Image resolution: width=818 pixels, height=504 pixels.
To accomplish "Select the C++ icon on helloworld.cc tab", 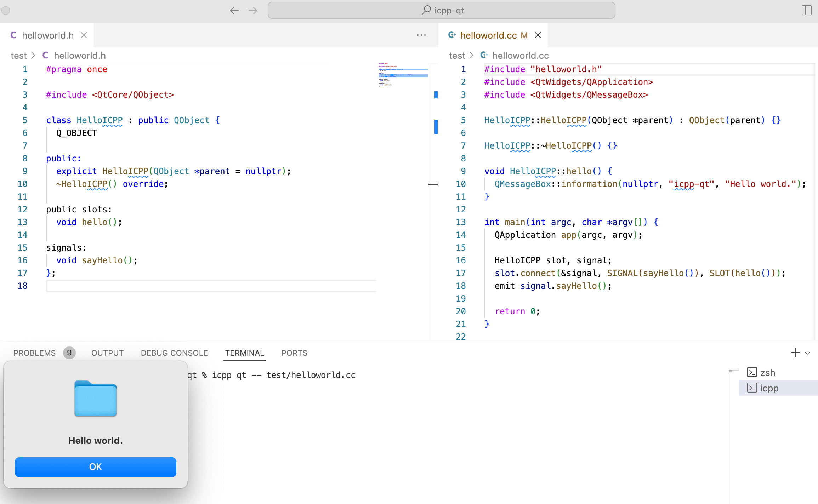I will click(453, 35).
